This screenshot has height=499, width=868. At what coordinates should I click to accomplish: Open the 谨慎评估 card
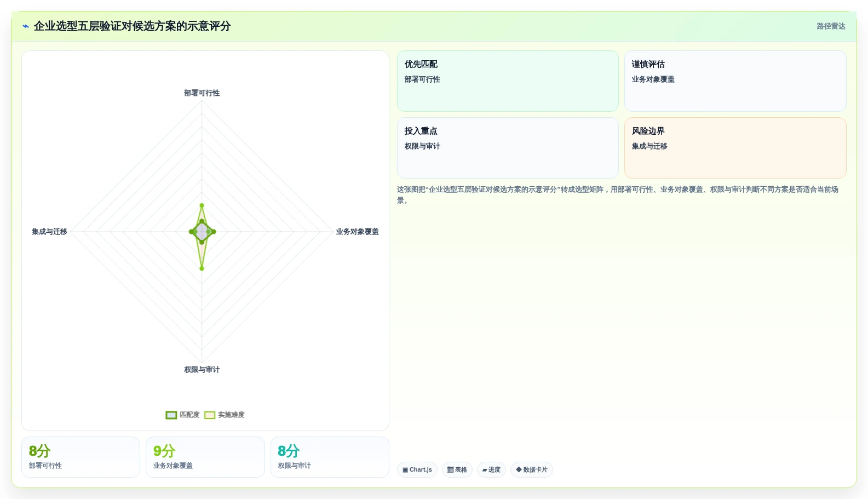735,81
